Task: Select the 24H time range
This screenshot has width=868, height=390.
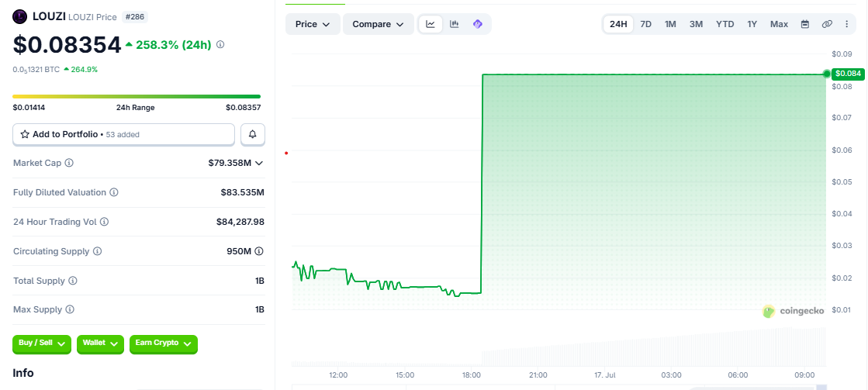Action: 618,24
